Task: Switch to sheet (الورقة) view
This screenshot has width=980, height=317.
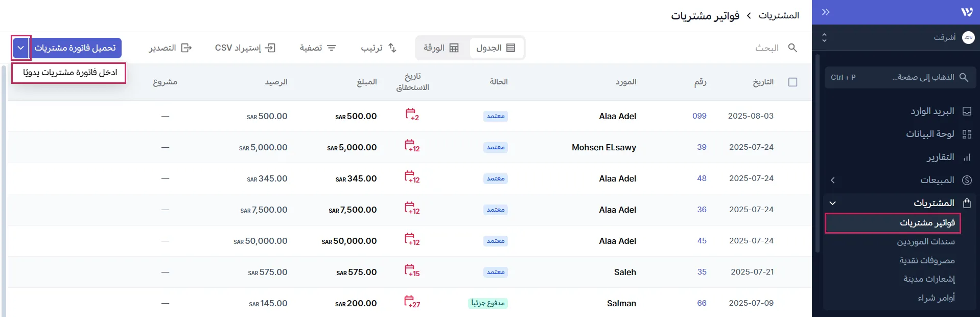Action: pos(441,48)
